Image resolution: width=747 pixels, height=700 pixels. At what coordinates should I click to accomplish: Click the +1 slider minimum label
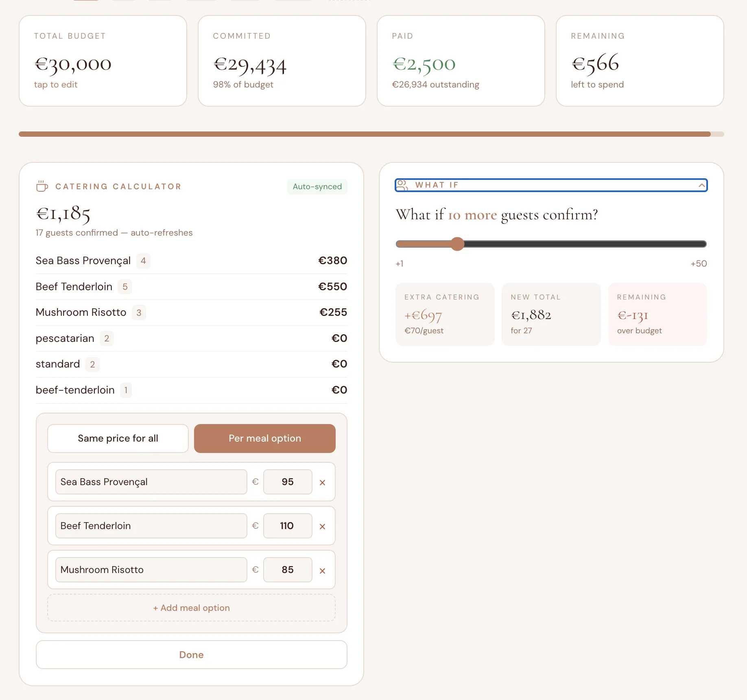(x=400, y=264)
